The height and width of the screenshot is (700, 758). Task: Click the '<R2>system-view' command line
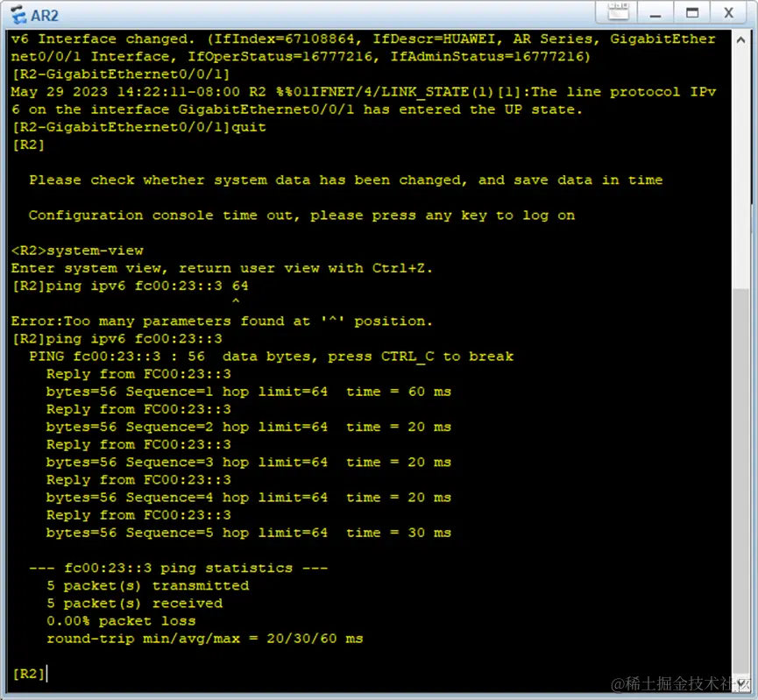pyautogui.click(x=77, y=251)
